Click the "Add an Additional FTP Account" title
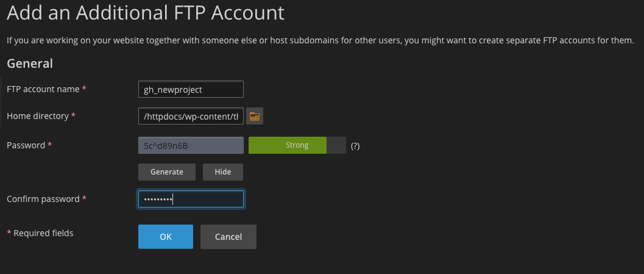The width and height of the screenshot is (644, 274). coord(146,12)
